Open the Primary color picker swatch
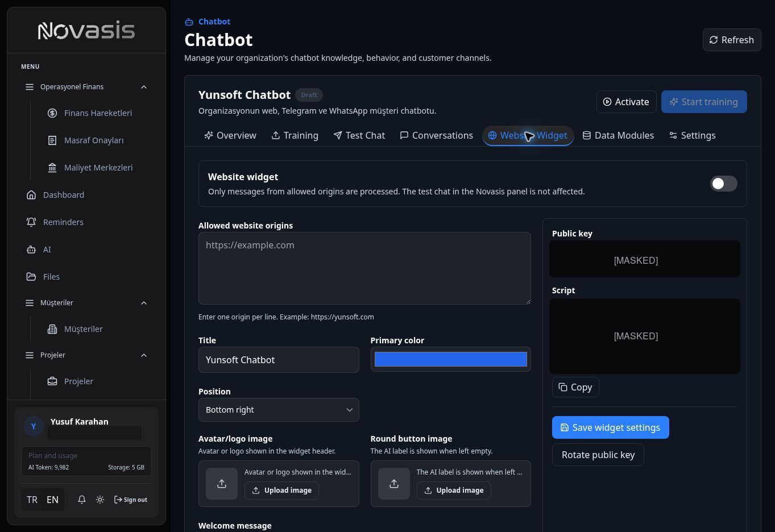The height and width of the screenshot is (532, 775). (x=450, y=359)
